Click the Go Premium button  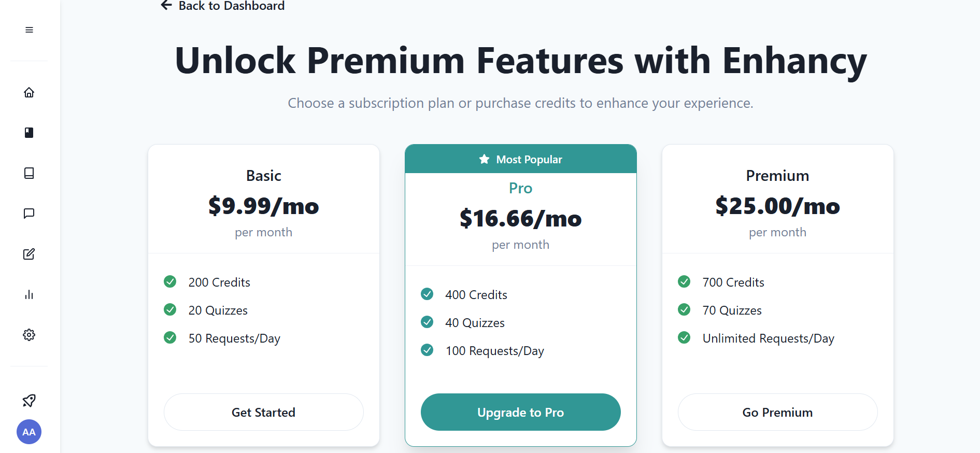pos(777,412)
